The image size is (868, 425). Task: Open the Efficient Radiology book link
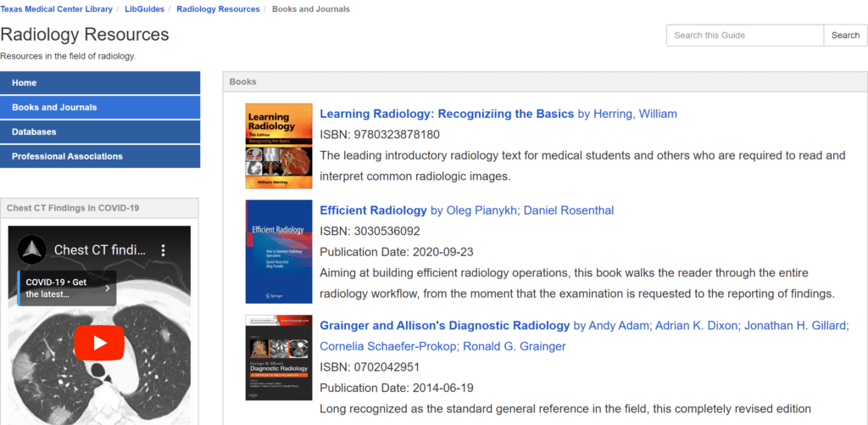click(373, 210)
